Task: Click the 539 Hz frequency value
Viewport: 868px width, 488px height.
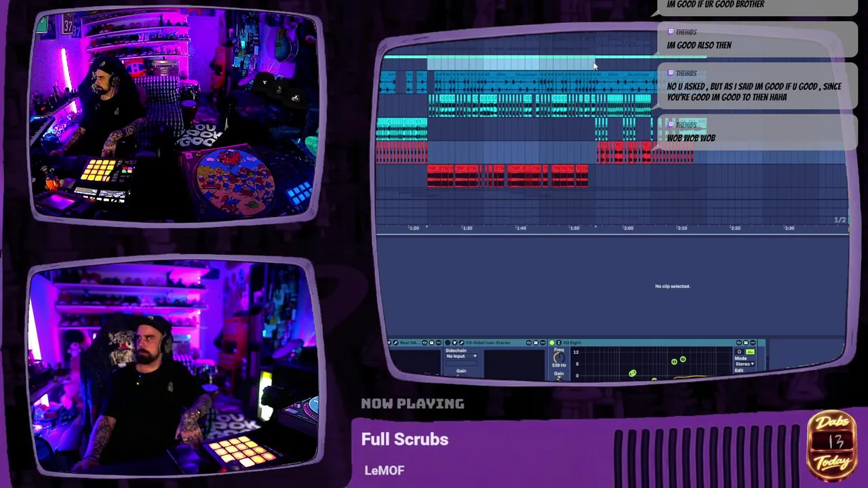Action: pos(559,365)
